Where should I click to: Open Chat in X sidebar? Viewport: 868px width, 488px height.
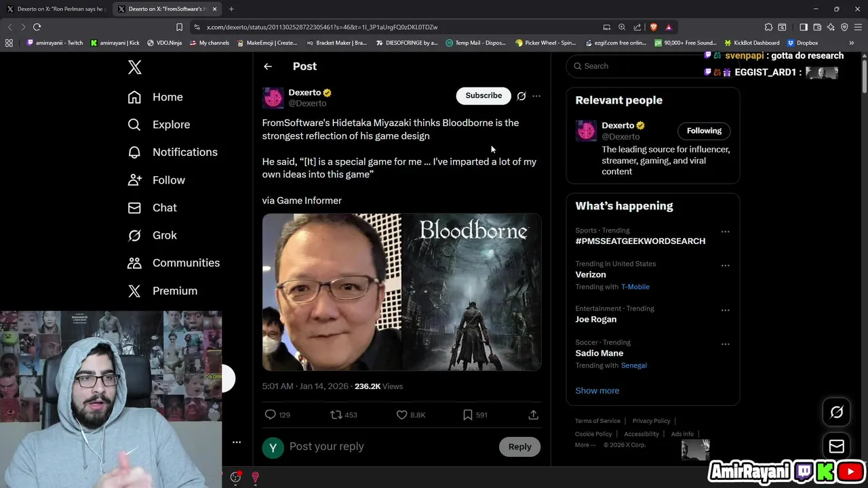click(152, 207)
